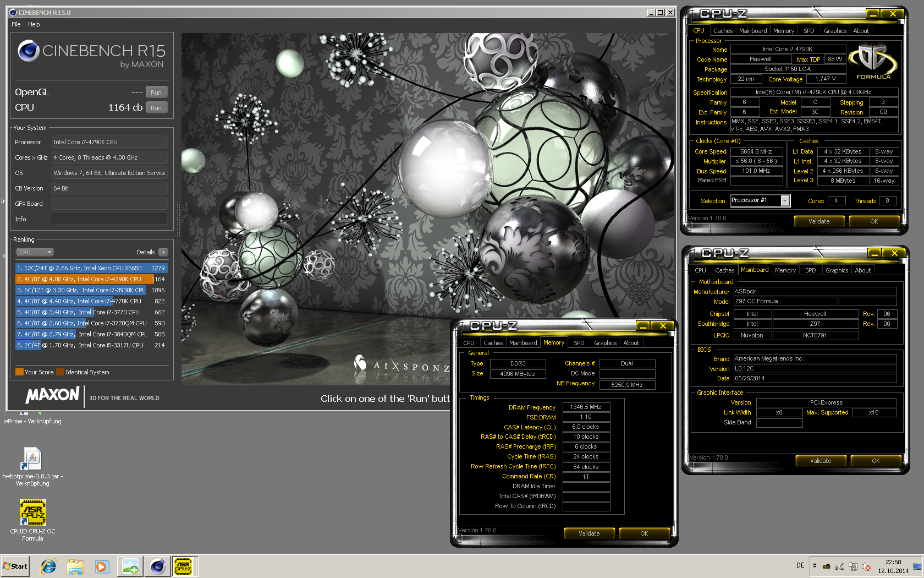Select ranking row i7-4770K score 822
The height and width of the screenshot is (578, 924).
(x=91, y=301)
